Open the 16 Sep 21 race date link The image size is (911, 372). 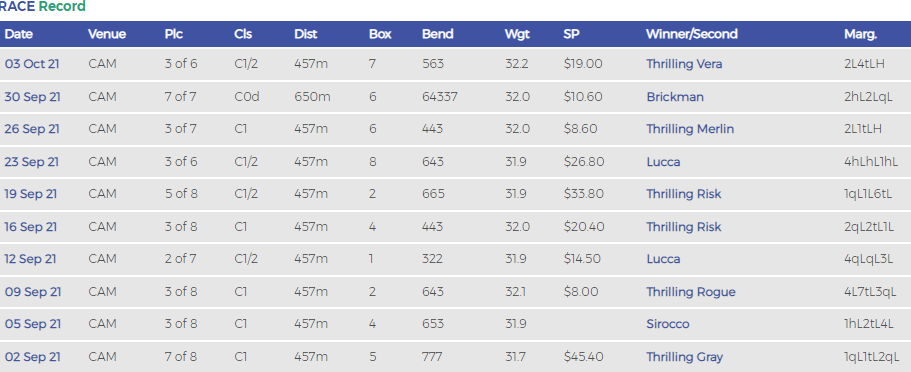click(30, 227)
